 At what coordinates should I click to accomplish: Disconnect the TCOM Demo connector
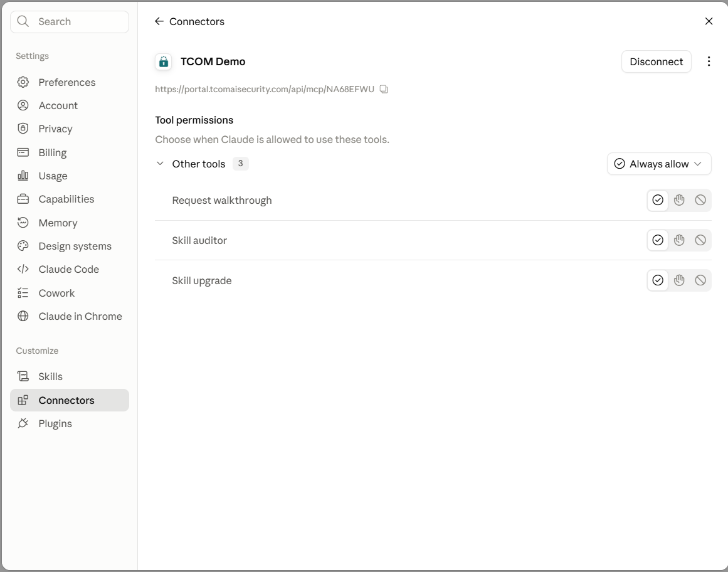(x=656, y=61)
